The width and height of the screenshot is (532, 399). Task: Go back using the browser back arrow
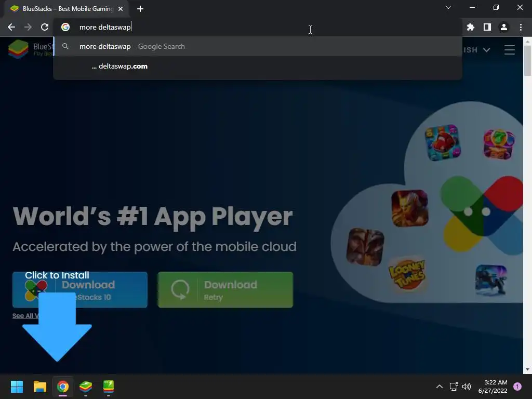11,27
